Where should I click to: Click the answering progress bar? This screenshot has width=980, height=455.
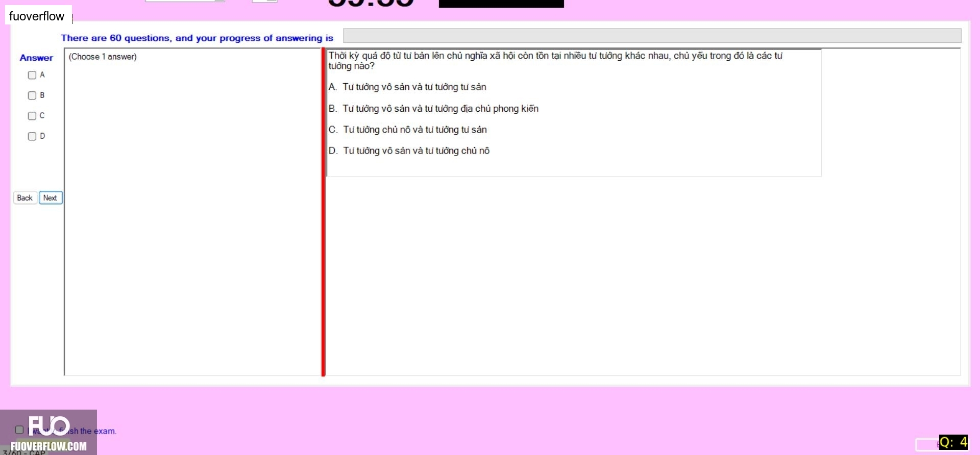[652, 36]
